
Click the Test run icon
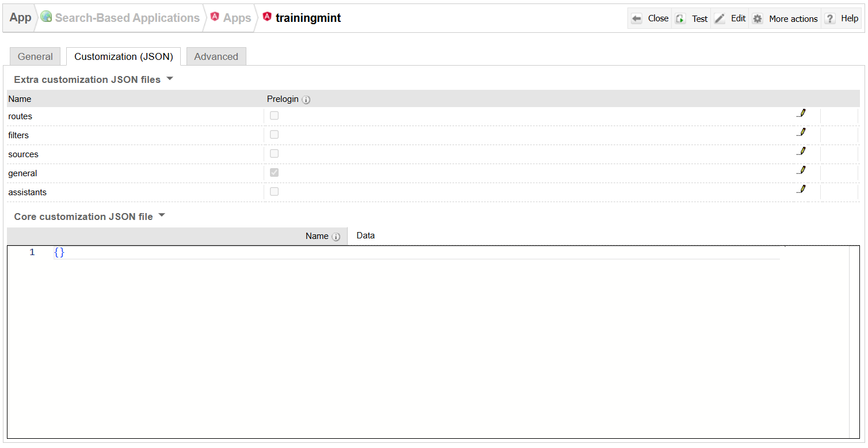pyautogui.click(x=680, y=18)
